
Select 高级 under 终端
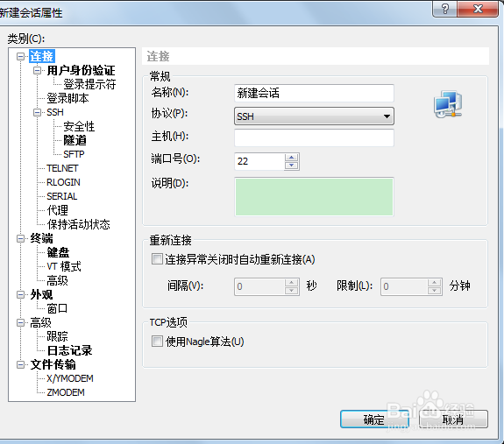(x=58, y=280)
